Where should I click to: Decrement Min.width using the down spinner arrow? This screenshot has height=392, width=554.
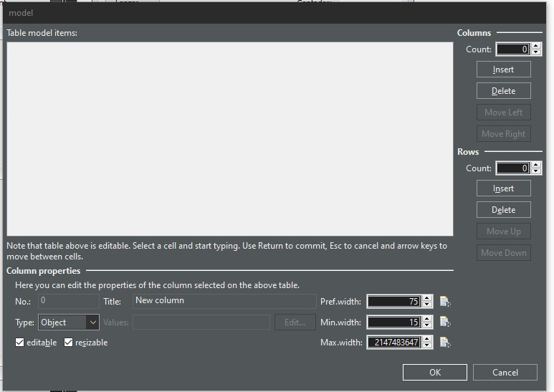pos(427,325)
